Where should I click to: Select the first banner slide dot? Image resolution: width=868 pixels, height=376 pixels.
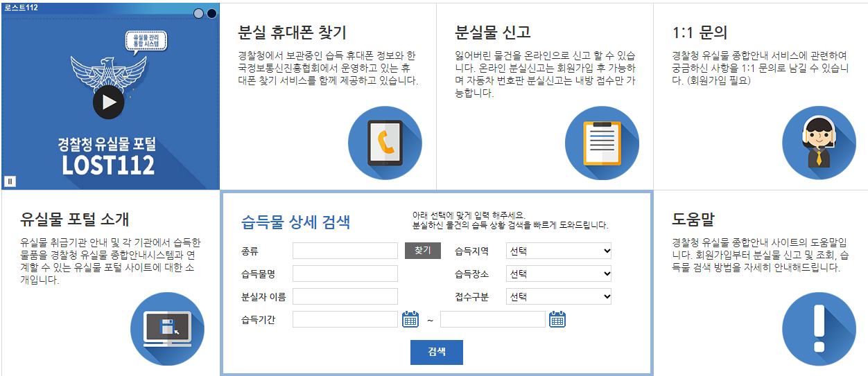click(x=199, y=13)
